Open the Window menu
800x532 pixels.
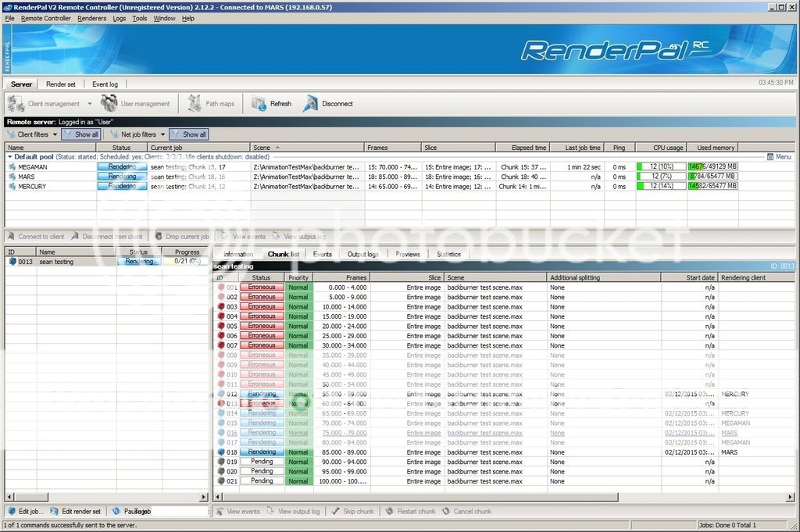[x=164, y=19]
